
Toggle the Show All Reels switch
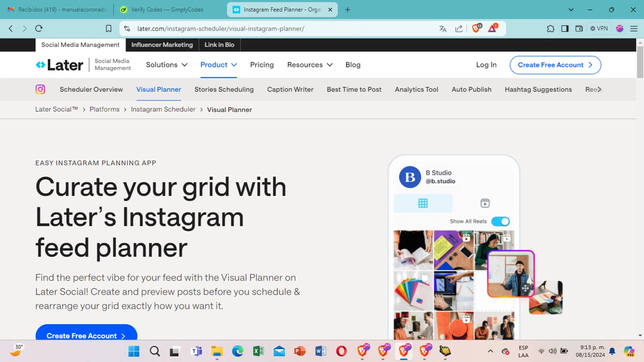pyautogui.click(x=500, y=222)
